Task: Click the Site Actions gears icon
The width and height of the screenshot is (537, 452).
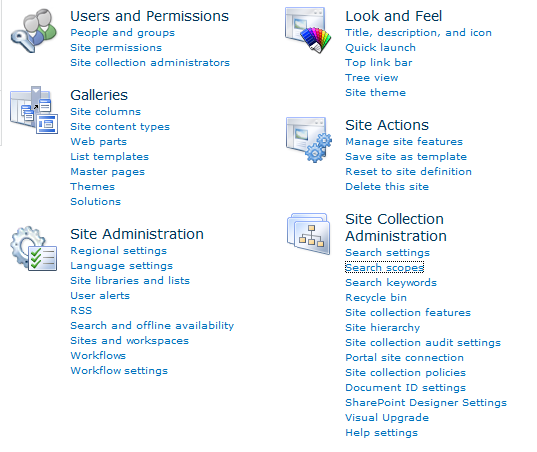Action: tap(309, 140)
